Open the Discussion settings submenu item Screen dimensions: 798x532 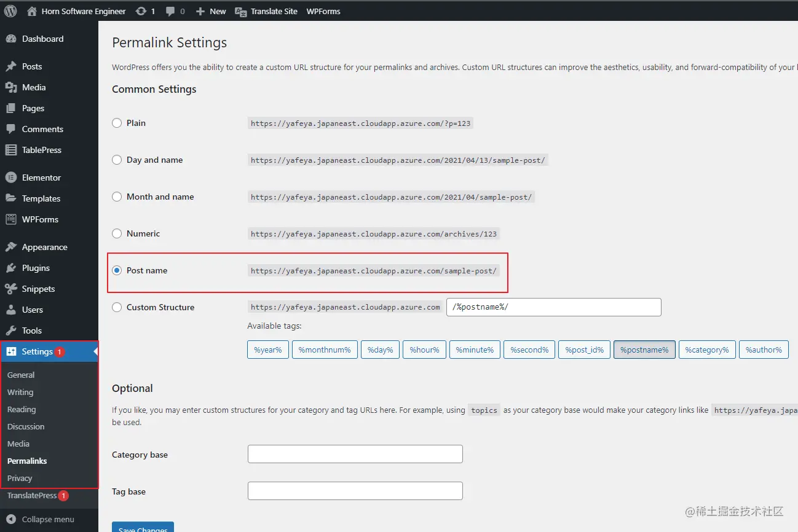[x=26, y=426]
